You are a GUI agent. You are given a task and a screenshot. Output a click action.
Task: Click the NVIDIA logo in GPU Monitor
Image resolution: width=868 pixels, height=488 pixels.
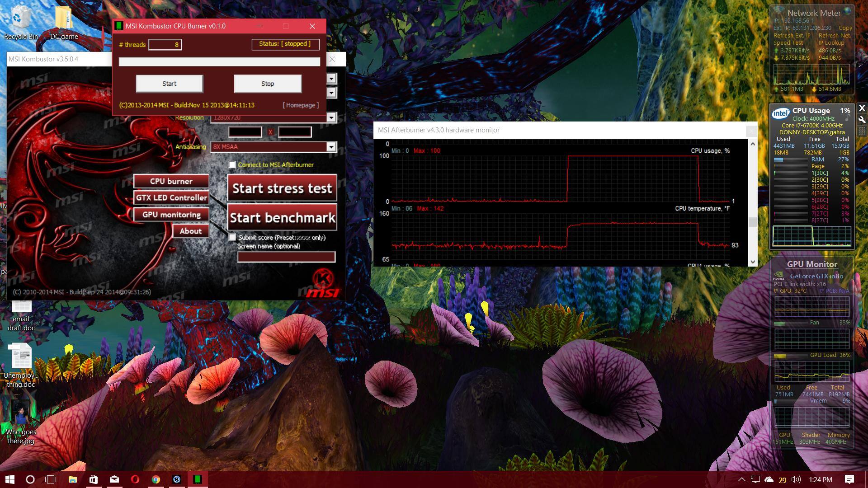click(x=779, y=276)
